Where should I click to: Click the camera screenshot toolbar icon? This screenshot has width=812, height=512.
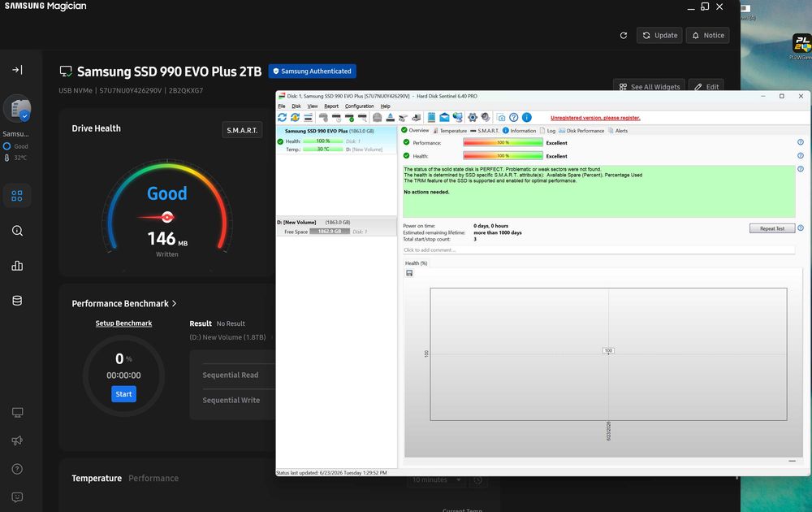click(501, 118)
